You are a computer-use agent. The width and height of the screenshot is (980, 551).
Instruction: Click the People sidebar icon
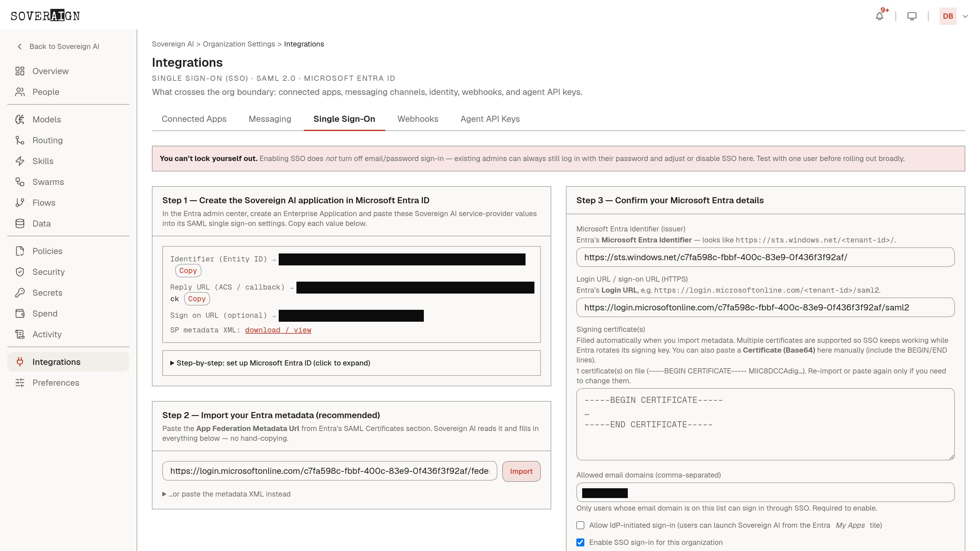pyautogui.click(x=20, y=92)
